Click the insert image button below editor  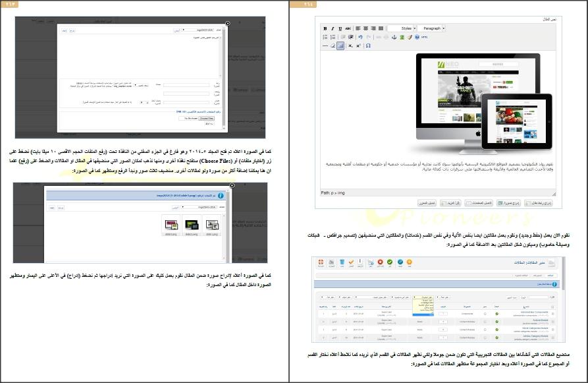point(506,203)
